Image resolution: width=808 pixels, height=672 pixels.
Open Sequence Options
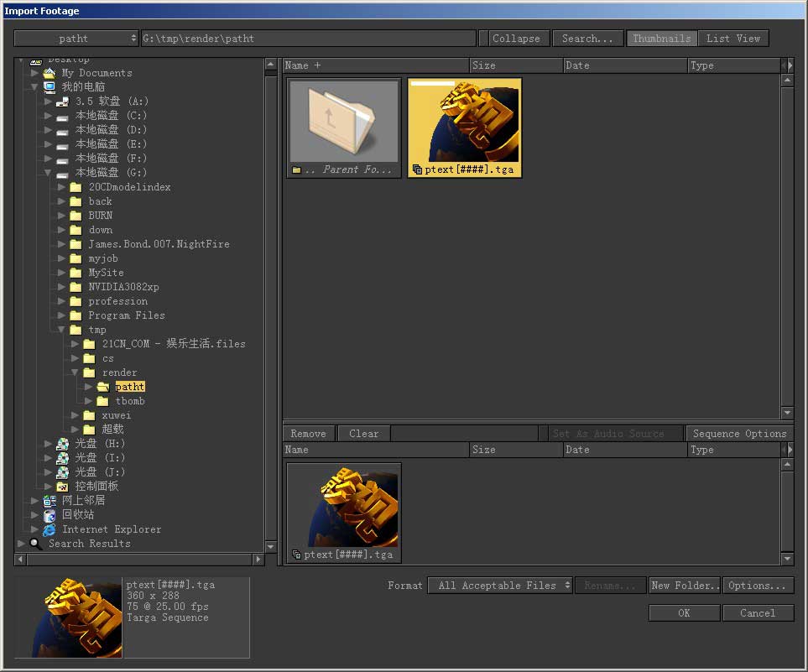click(x=739, y=434)
